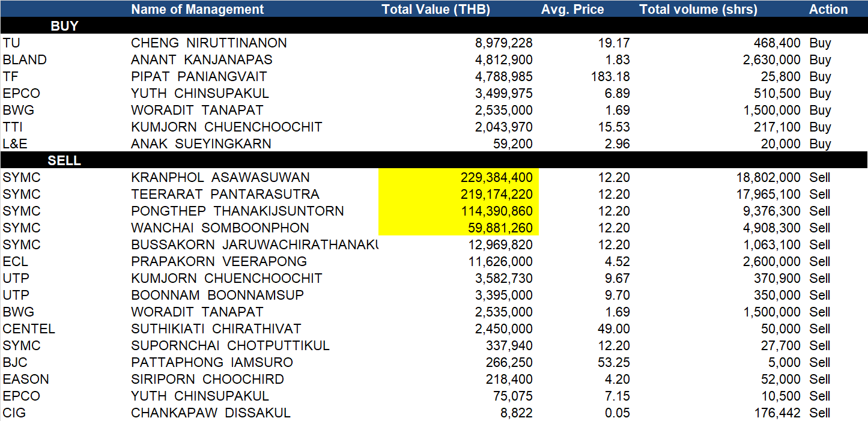Click the volume 176,442
868x421 pixels.
point(778,413)
